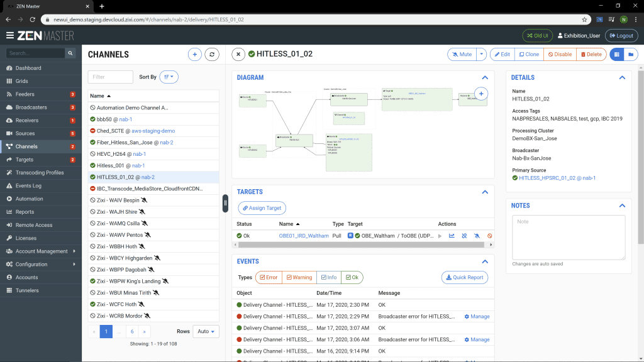Collapse the Targets section

[485, 192]
